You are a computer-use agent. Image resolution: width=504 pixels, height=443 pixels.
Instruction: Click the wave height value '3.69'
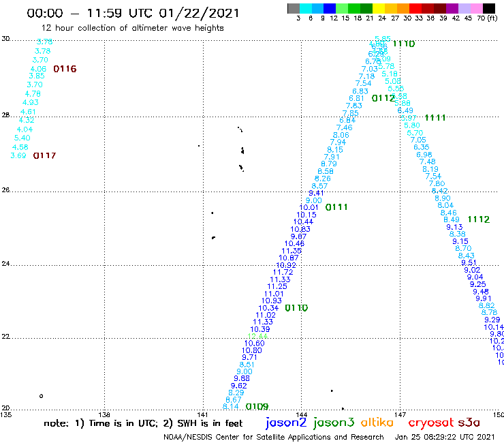18,155
